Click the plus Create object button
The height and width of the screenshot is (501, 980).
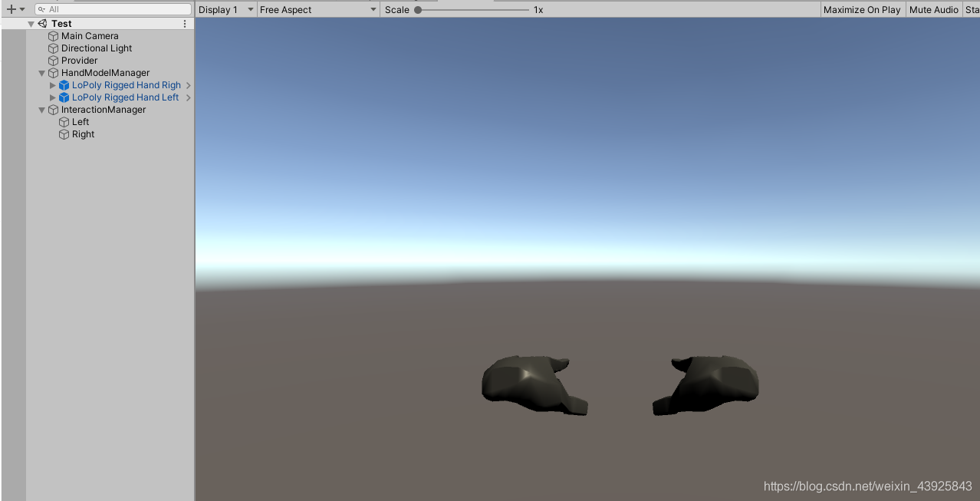tap(11, 9)
